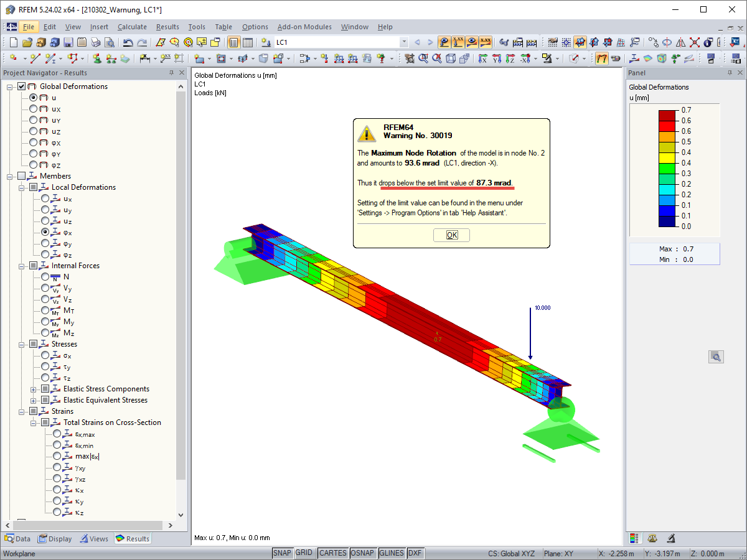Switch to wireframe display mode
The width and height of the screenshot is (747, 560).
(x=449, y=58)
